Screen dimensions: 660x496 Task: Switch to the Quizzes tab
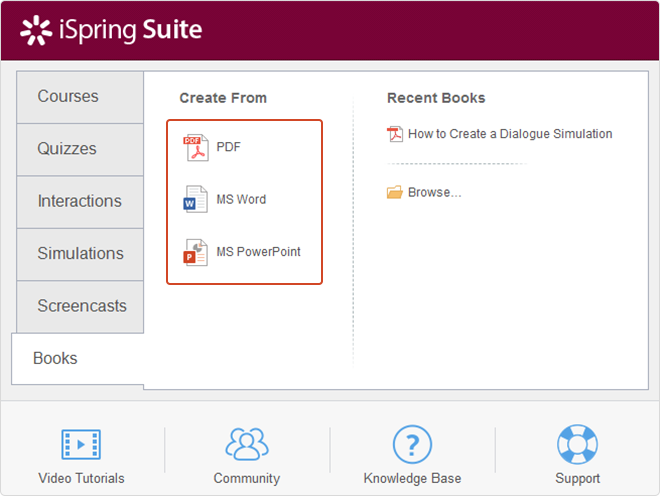pyautogui.click(x=80, y=149)
